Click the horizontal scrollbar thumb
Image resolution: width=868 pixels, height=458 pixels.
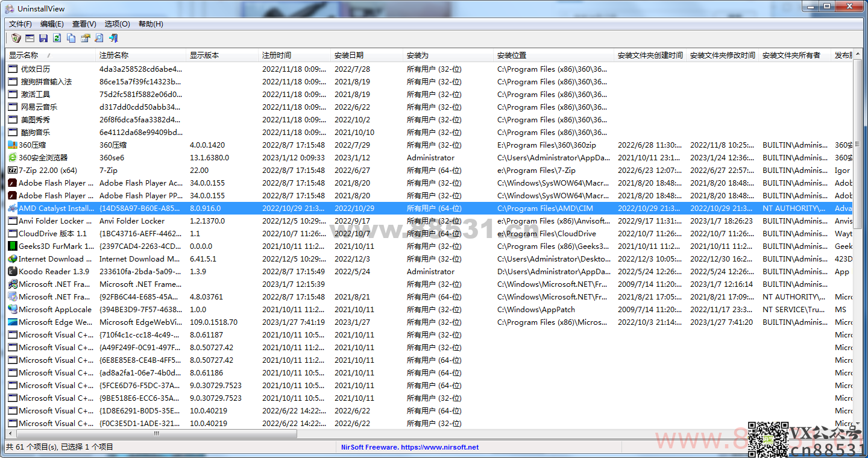pos(157,433)
